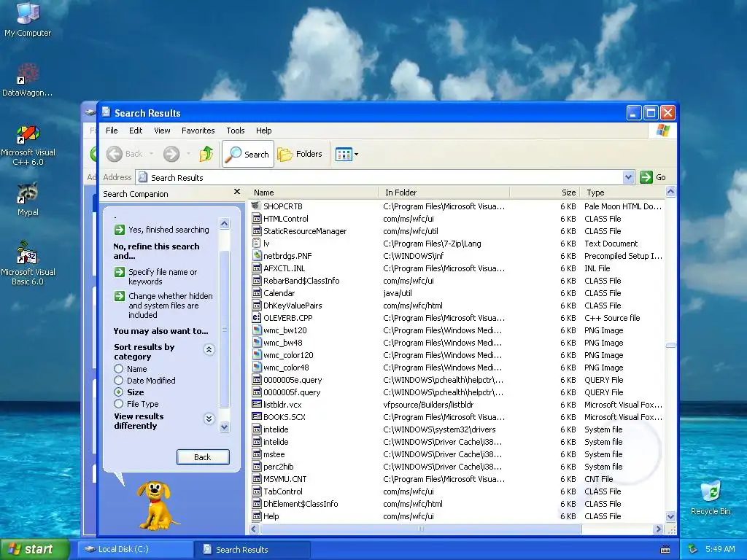Click Yes, finished searching link
The width and height of the screenshot is (747, 560).
click(x=169, y=230)
